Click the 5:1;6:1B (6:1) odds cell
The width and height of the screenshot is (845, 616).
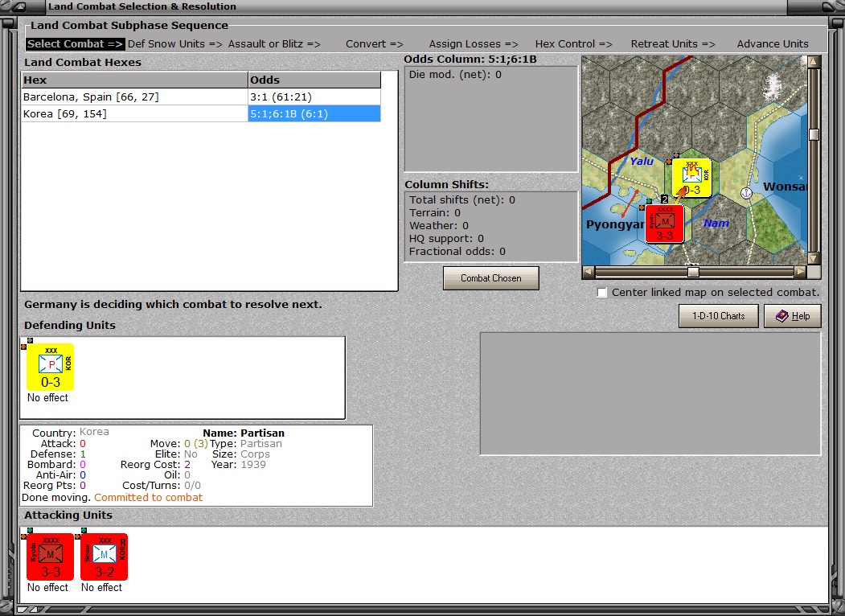314,113
